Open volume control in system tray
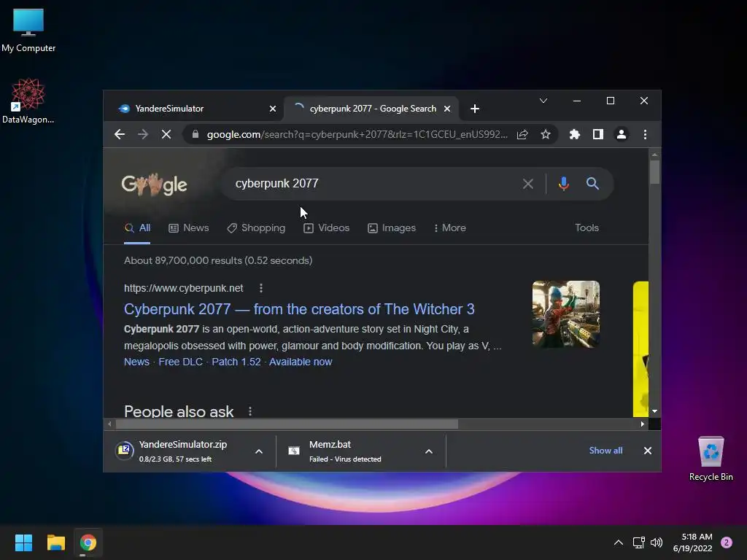The image size is (747, 560). (x=657, y=542)
